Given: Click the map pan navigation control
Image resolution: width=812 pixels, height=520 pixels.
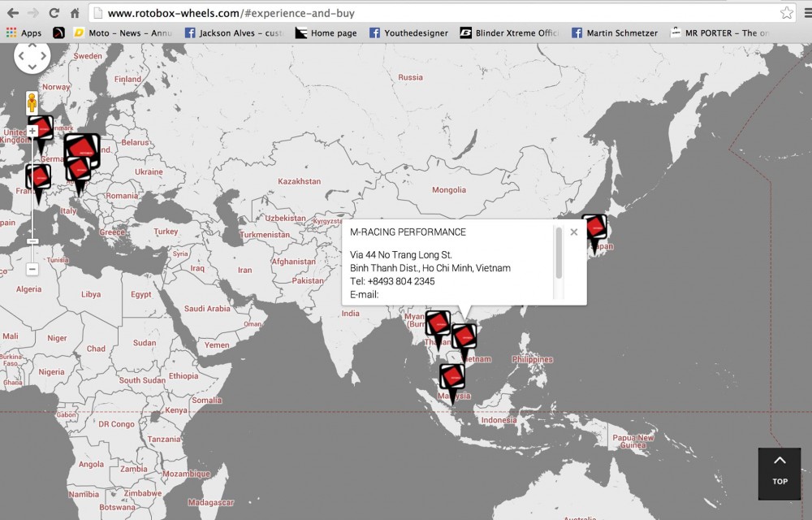Looking at the screenshot, I should coord(32,56).
